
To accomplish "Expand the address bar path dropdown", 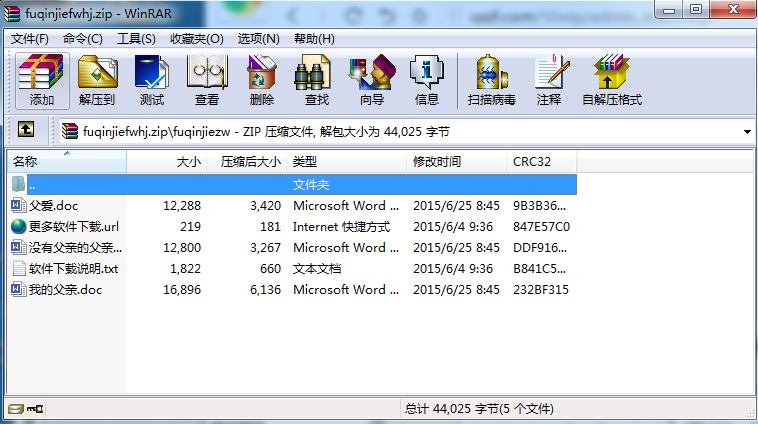I will [747, 132].
